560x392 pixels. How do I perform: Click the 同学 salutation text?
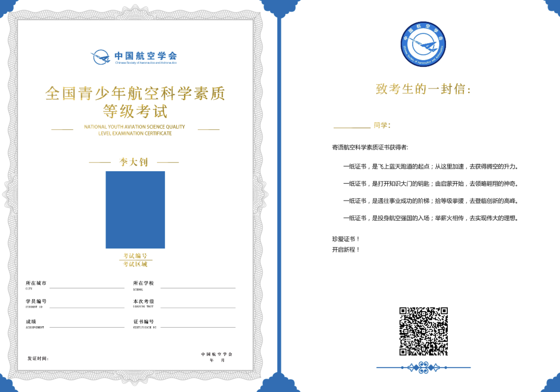(382, 125)
